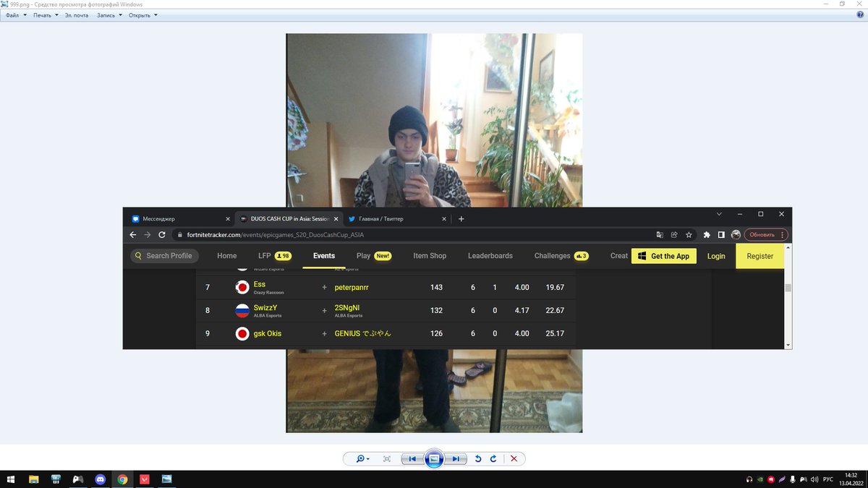Open Chrome side panel icon
The height and width of the screenshot is (488, 868).
point(721,235)
